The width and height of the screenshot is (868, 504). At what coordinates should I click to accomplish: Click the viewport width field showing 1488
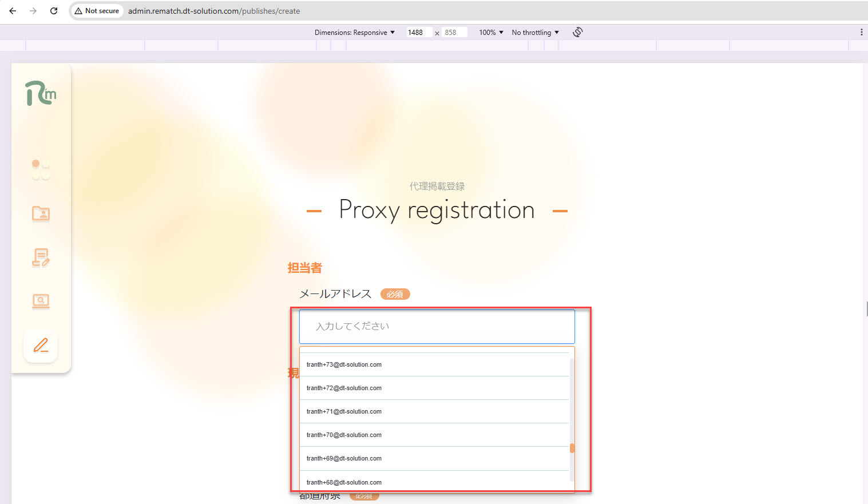(418, 33)
